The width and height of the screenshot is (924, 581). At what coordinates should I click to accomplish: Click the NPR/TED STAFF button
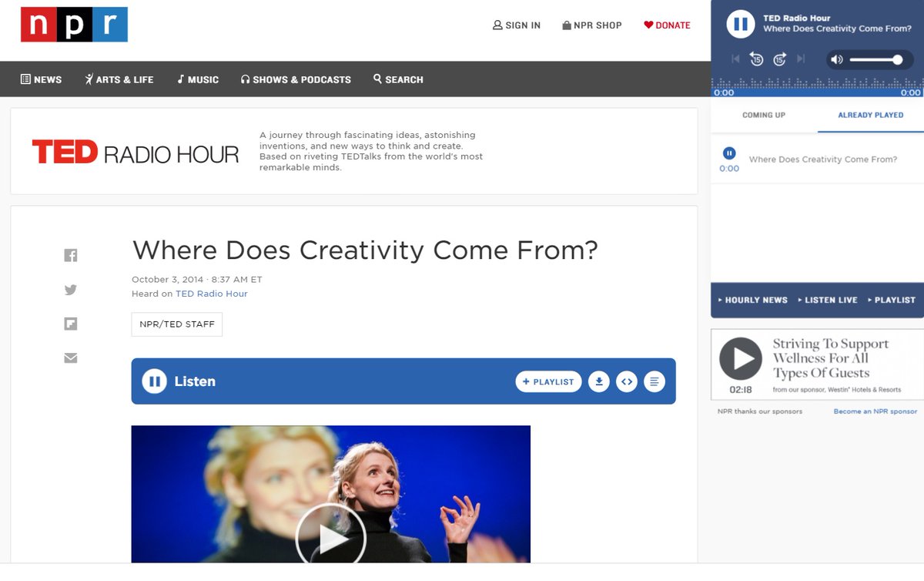click(x=177, y=324)
